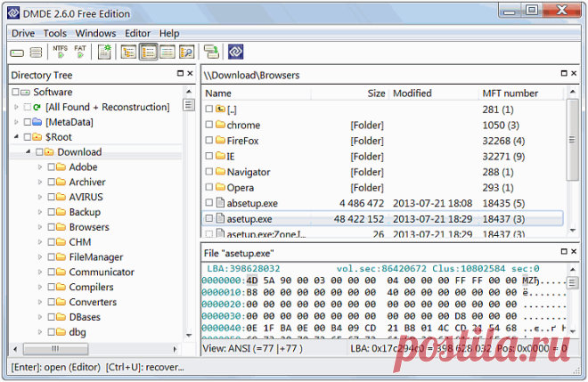Tick the checkbox next to Opera folder
The height and width of the screenshot is (382, 588).
point(209,187)
